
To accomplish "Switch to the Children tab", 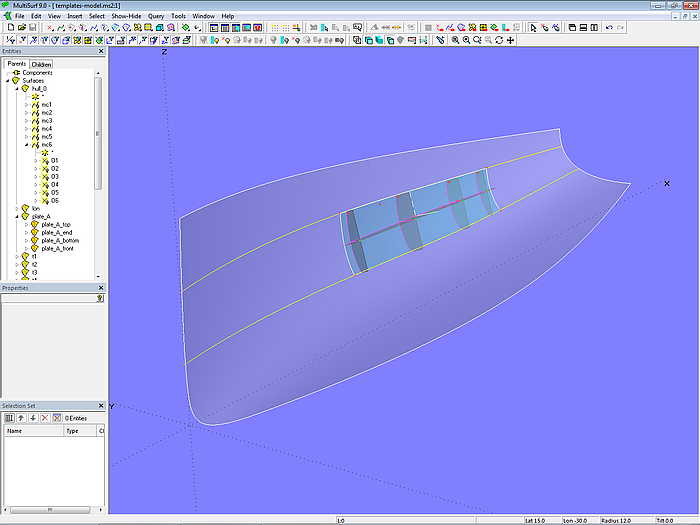I will tap(41, 64).
